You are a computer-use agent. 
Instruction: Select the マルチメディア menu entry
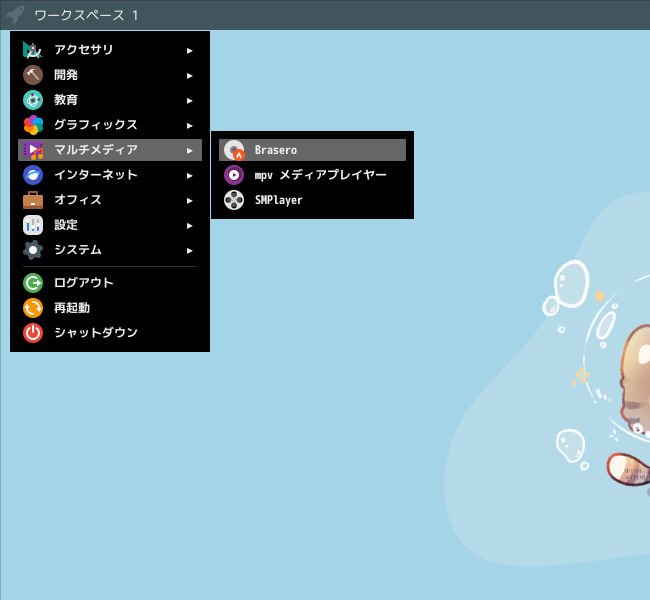click(x=110, y=150)
